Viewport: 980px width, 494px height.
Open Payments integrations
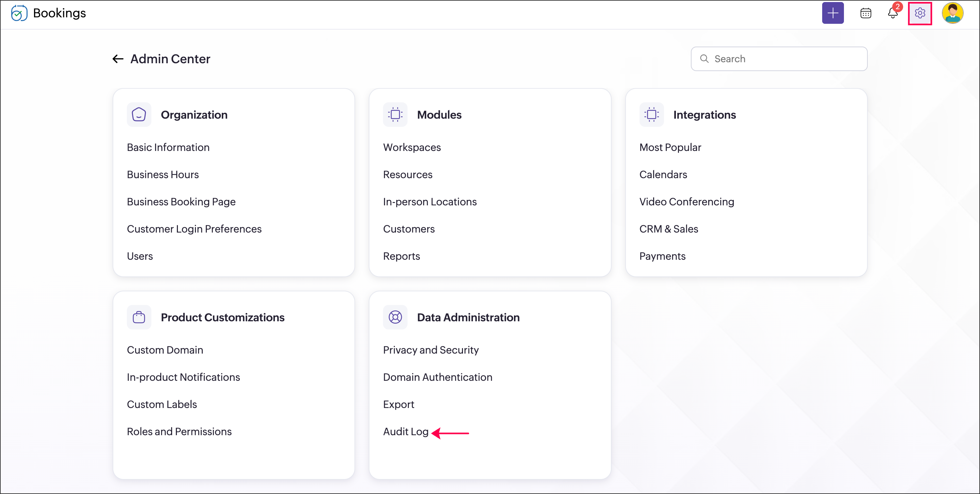pos(662,256)
